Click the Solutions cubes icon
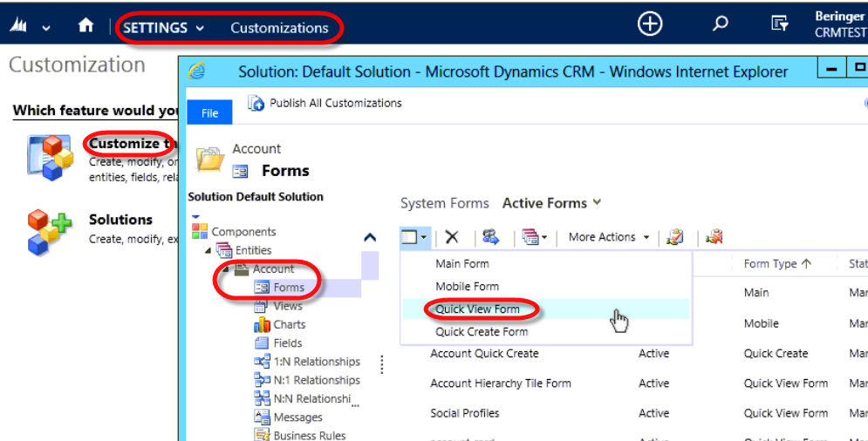This screenshot has height=441, width=868. pyautogui.click(x=50, y=233)
